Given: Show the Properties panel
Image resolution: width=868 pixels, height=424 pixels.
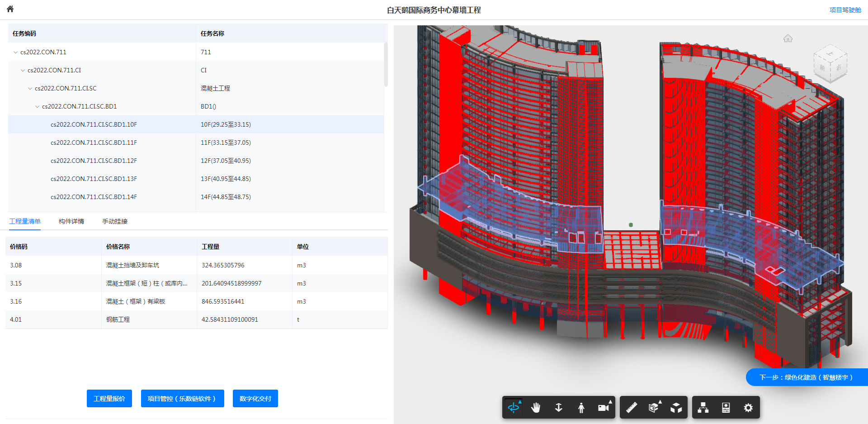Looking at the screenshot, I should pos(726,408).
